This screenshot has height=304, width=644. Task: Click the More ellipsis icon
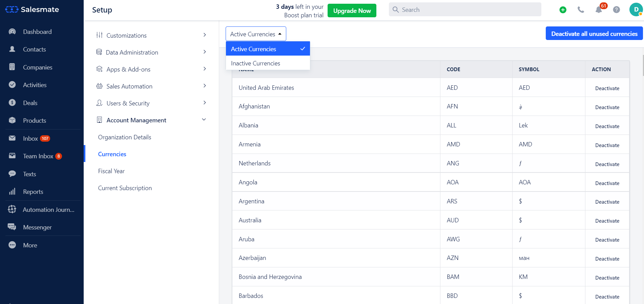pyautogui.click(x=12, y=245)
